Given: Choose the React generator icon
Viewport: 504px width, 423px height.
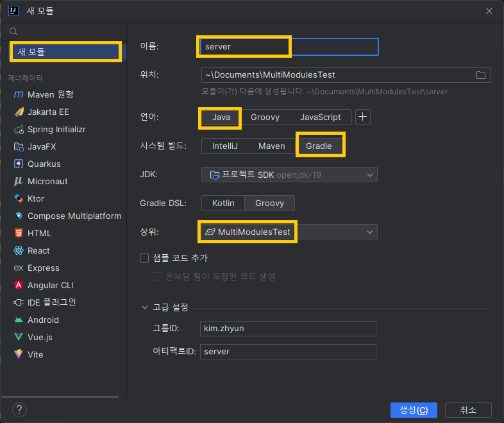Looking at the screenshot, I should tap(19, 250).
